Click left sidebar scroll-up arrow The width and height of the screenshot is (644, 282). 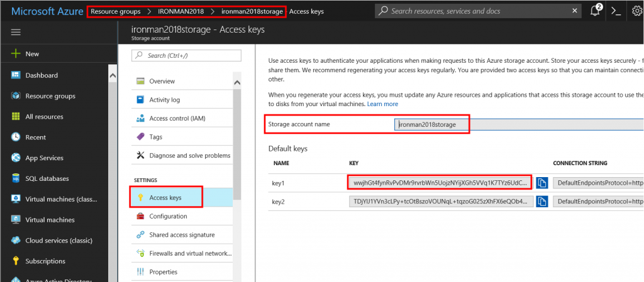pos(113,75)
